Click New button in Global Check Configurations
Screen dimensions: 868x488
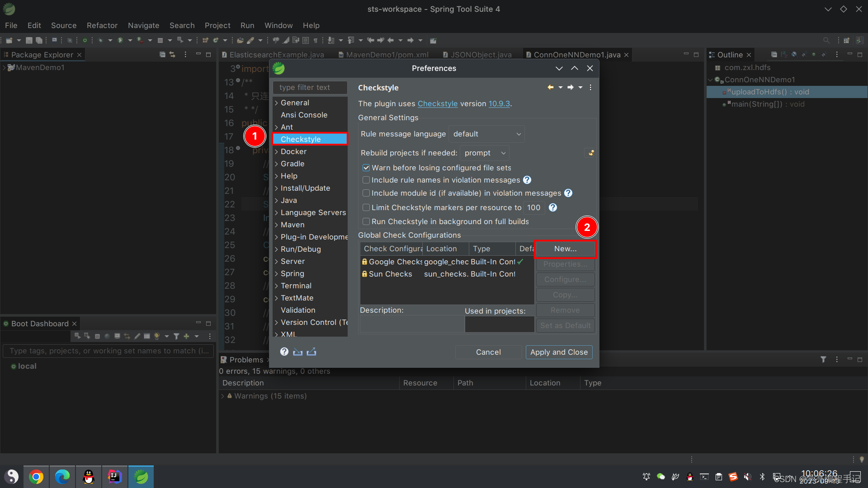(x=565, y=249)
